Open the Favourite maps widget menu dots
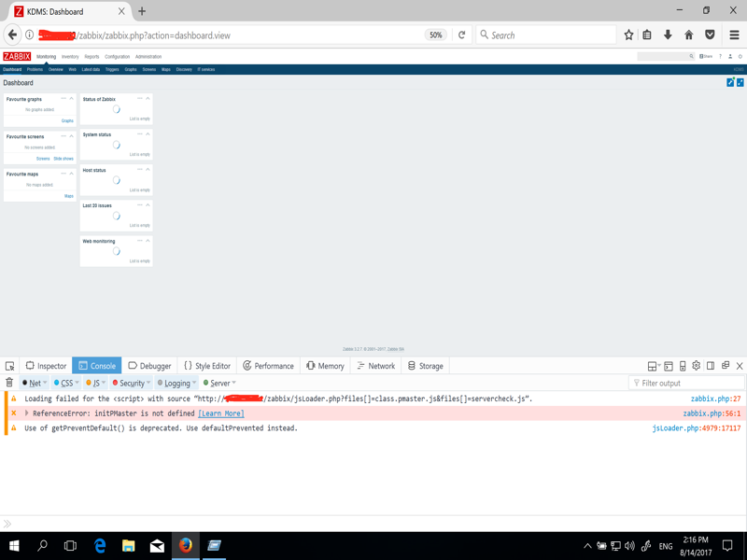The width and height of the screenshot is (747, 560). click(x=63, y=174)
